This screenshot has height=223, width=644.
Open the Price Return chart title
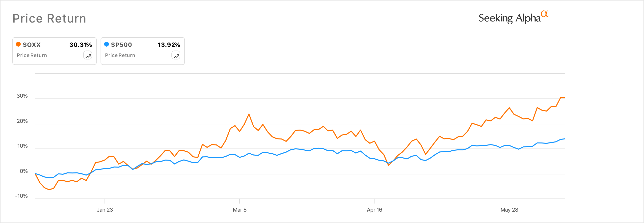50,18
